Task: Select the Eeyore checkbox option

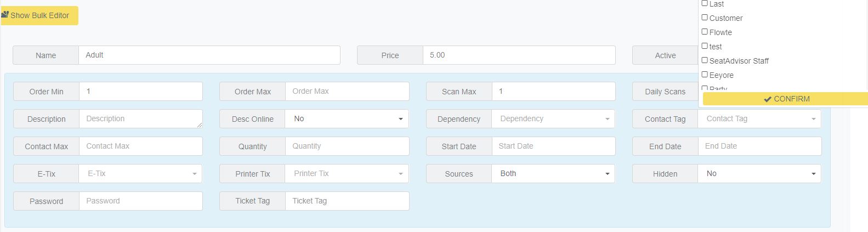Action: [x=705, y=75]
